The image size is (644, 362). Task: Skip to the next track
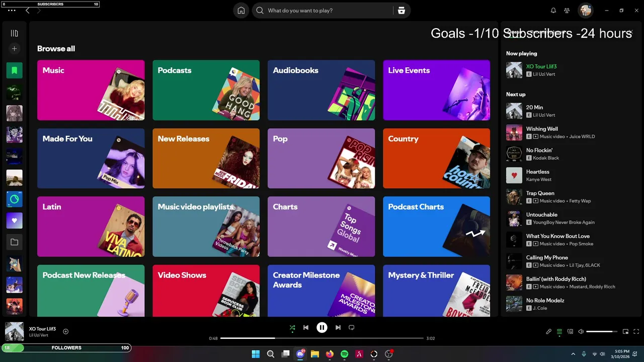338,327
